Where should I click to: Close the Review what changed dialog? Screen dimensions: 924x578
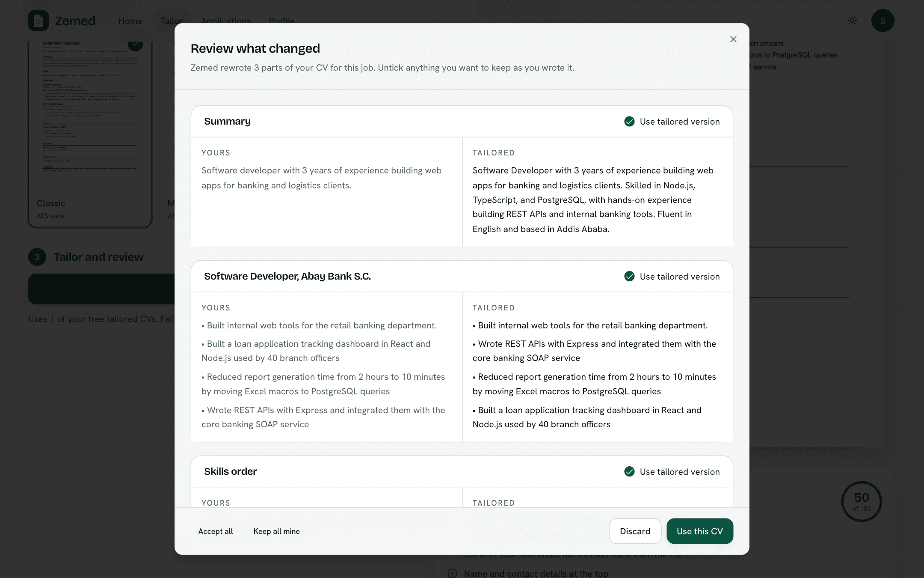pos(733,39)
